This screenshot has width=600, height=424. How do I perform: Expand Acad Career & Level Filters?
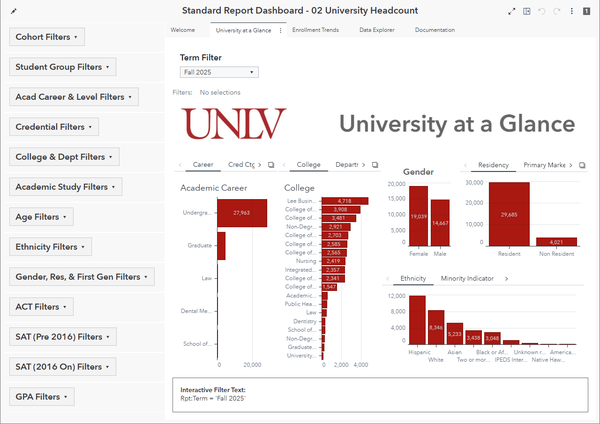click(74, 97)
